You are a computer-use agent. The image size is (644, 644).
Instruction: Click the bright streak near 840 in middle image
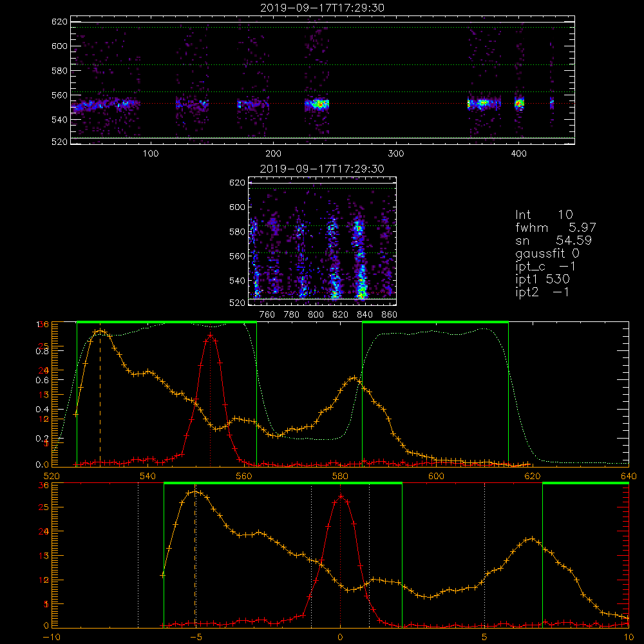361,283
